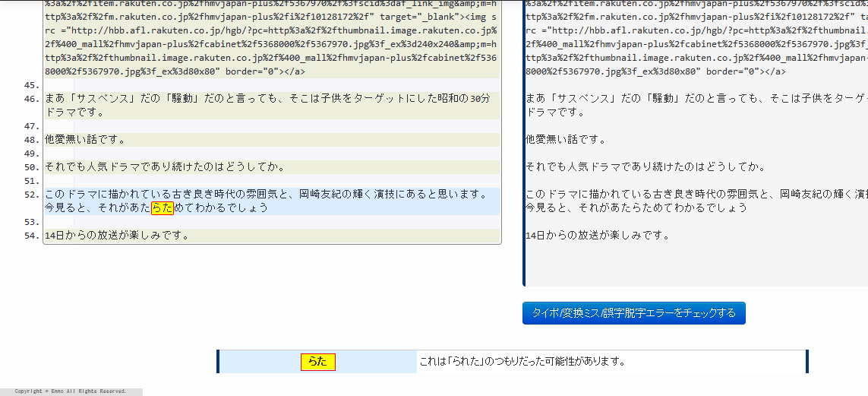Image resolution: width=868 pixels, height=396 pixels.
Task: Click それでも人気ドラマ line in the left panel
Action: click(164, 167)
